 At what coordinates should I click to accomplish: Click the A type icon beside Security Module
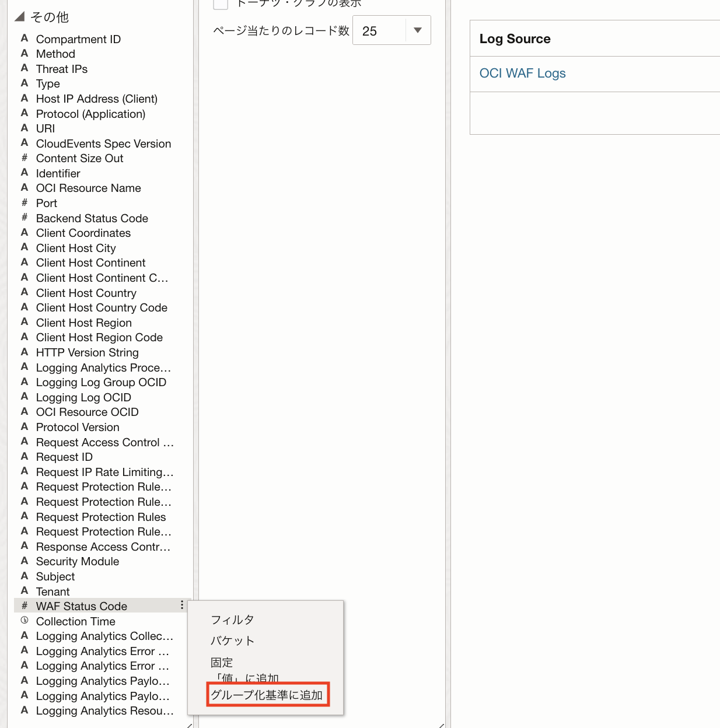point(25,561)
